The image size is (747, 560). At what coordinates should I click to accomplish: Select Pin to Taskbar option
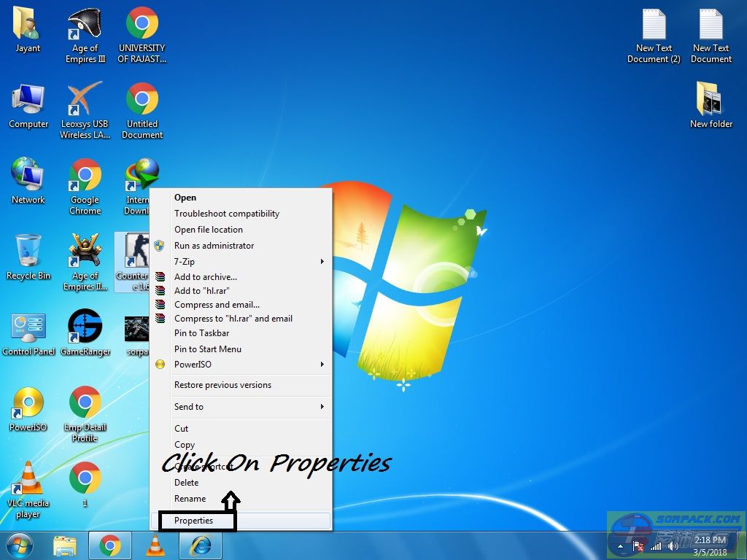201,333
